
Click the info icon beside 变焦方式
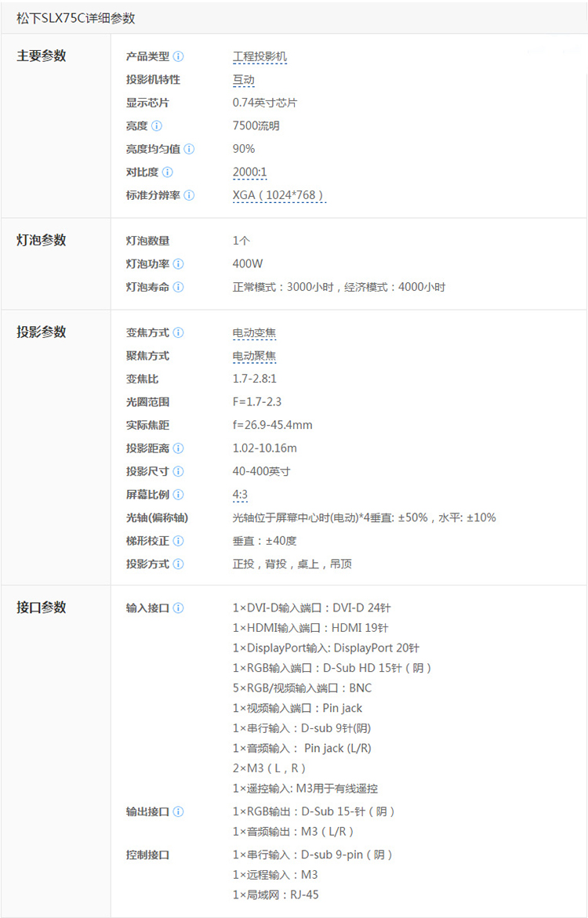point(178,333)
